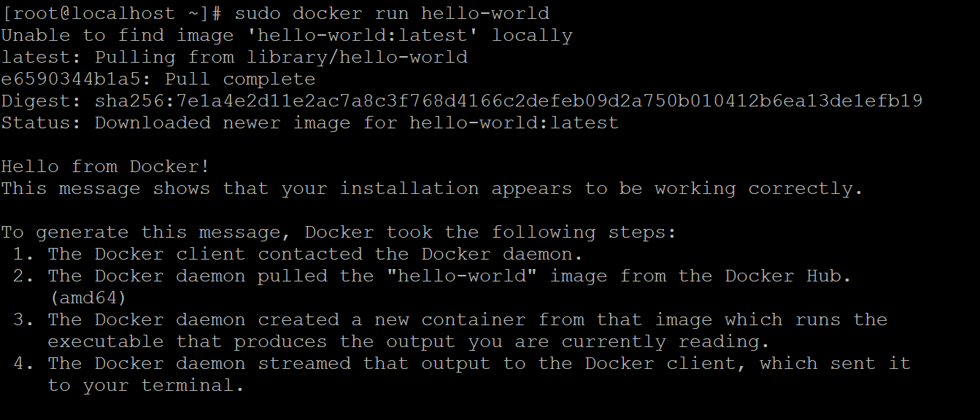Click 'executable that produces the output' line
Viewport: 980px width, 420px height.
pyautogui.click(x=409, y=342)
